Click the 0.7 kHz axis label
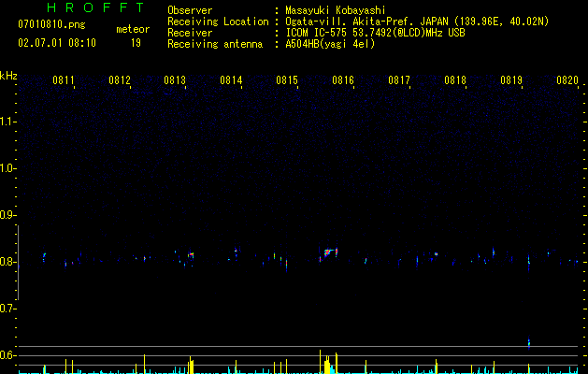The height and width of the screenshot is (374, 588). [7, 309]
